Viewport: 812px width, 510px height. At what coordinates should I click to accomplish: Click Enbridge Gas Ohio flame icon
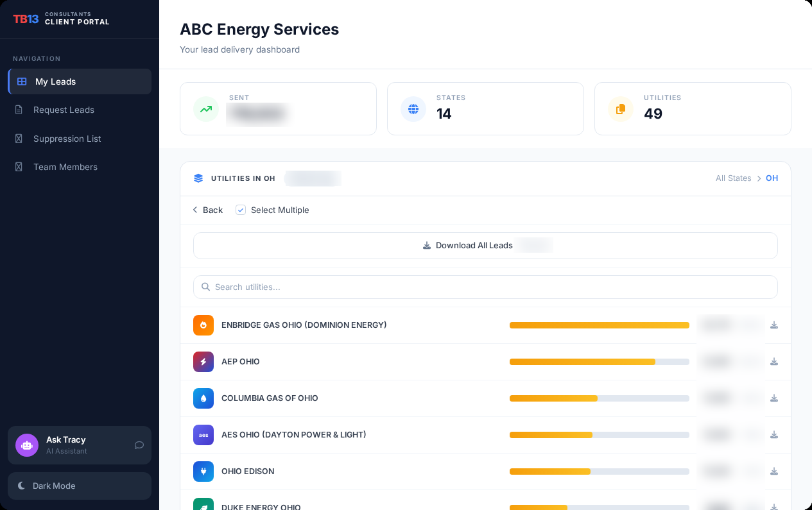coord(203,325)
